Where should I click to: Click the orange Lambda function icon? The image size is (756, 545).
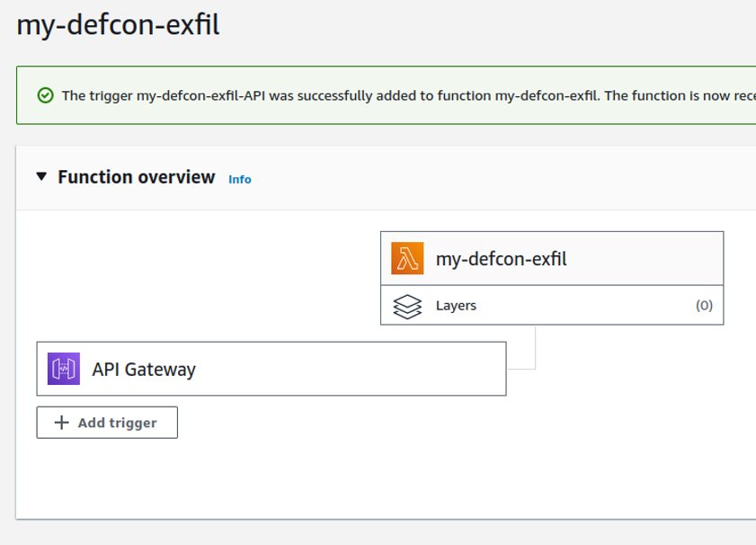[x=407, y=259]
